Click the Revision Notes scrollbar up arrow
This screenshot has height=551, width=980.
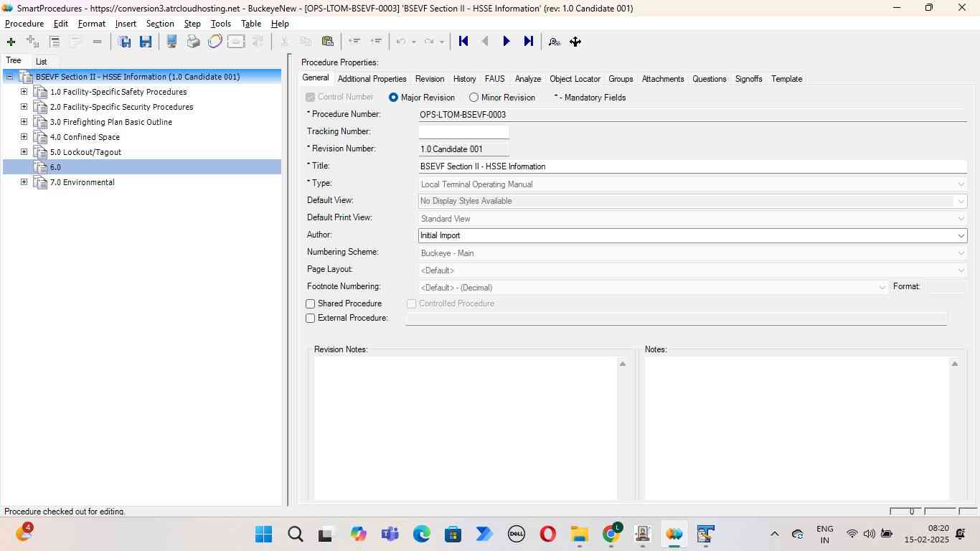click(x=623, y=364)
